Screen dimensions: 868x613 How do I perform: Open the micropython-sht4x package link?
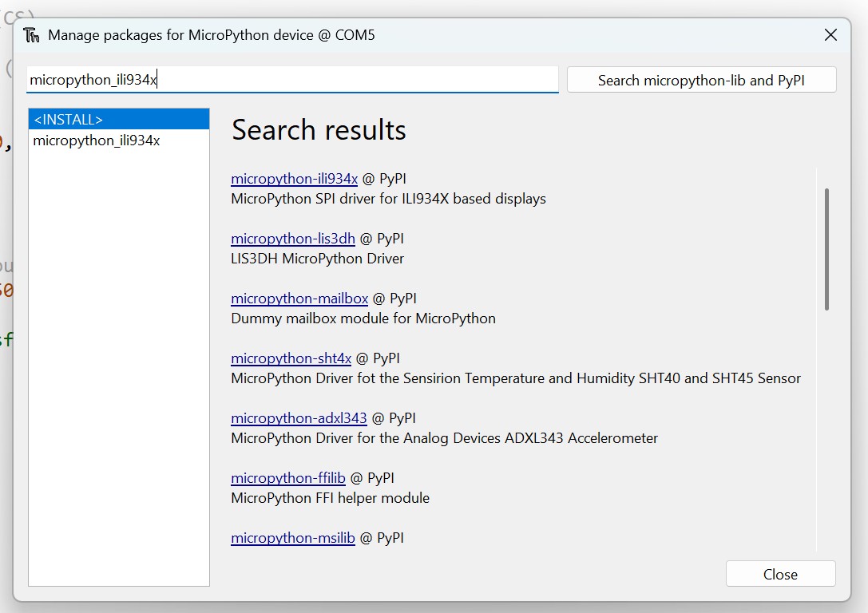pos(291,358)
